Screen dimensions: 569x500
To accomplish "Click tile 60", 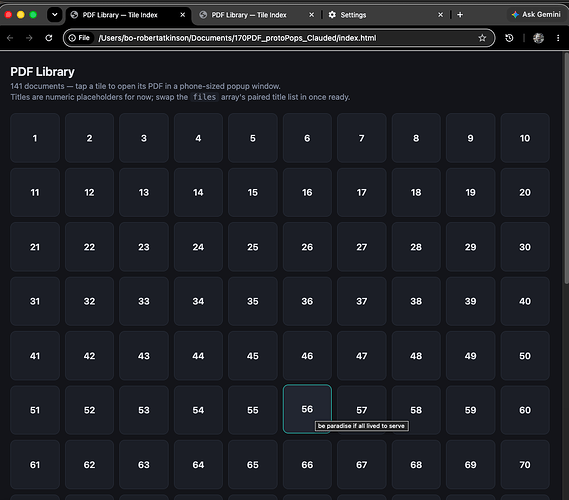I will [525, 410].
